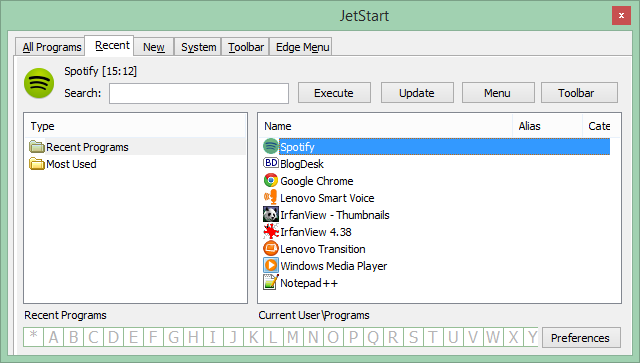
Task: Click the Lenovo Transition orange icon
Action: (270, 249)
